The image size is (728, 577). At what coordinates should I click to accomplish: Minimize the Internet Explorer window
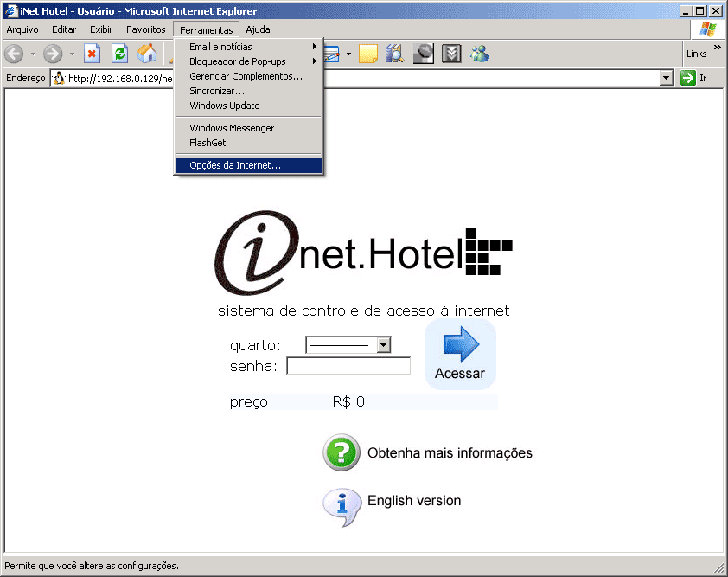coord(686,11)
